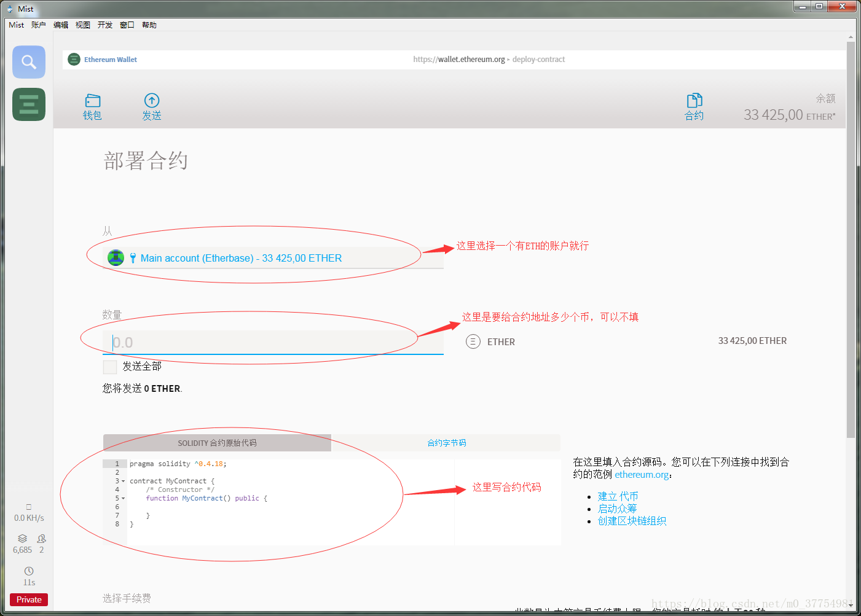This screenshot has height=616, width=861.
Task: Click the pragma solidity ^0.4.18 code line
Action: [x=178, y=464]
